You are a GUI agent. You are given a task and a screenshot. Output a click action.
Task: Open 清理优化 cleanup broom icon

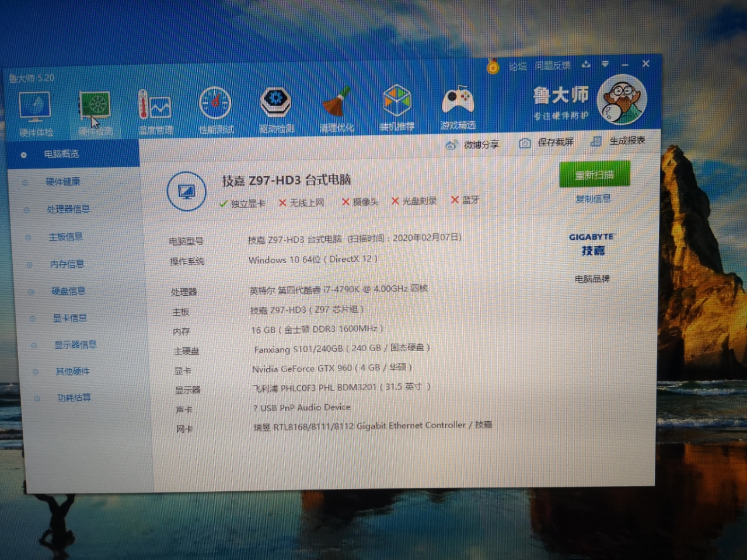[x=337, y=109]
